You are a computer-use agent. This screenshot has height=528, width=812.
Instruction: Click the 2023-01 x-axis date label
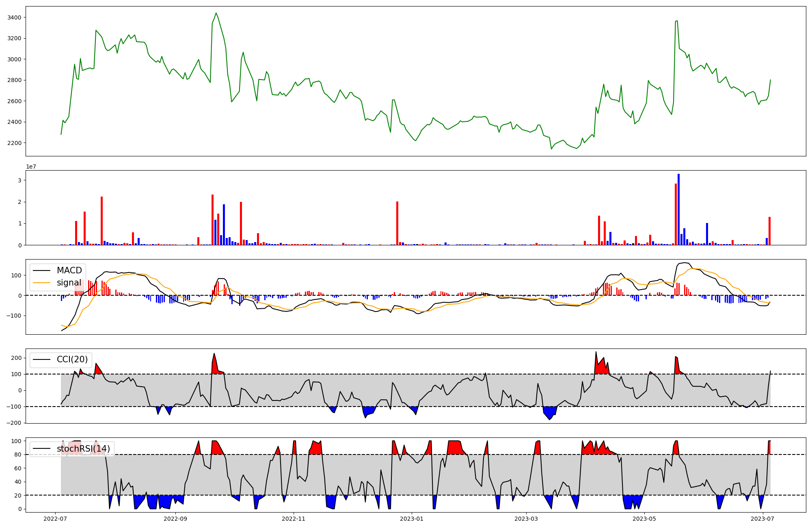pyautogui.click(x=412, y=519)
